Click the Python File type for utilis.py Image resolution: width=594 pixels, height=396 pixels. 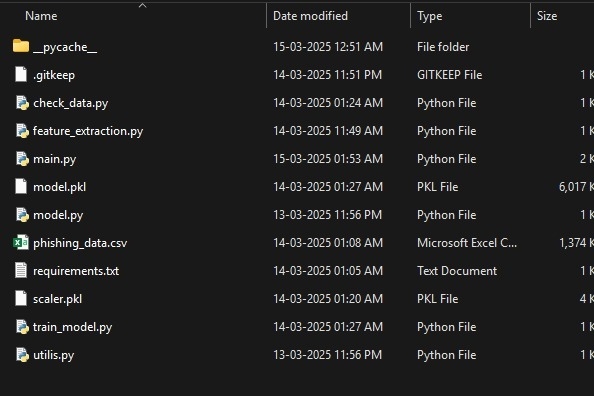(x=446, y=355)
